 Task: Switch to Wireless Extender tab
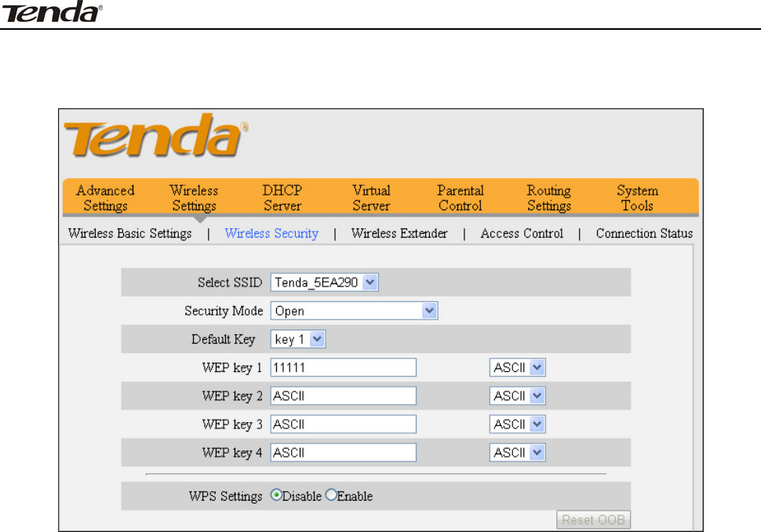399,234
